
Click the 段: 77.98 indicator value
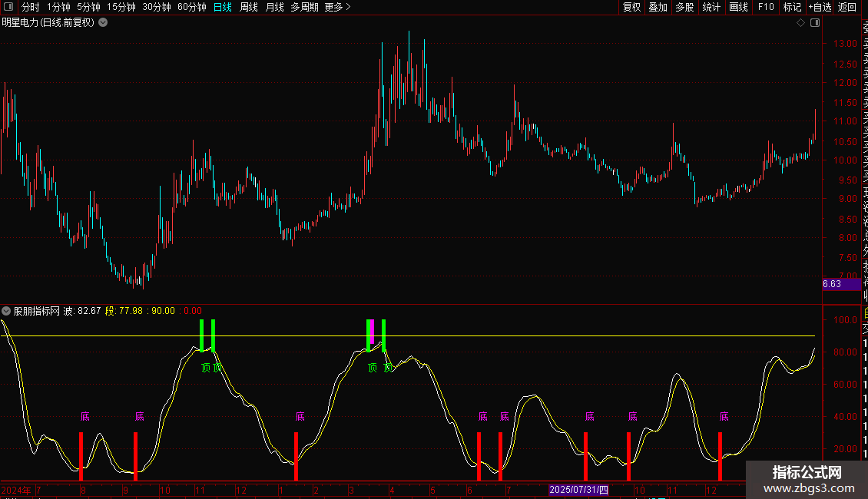tap(124, 311)
